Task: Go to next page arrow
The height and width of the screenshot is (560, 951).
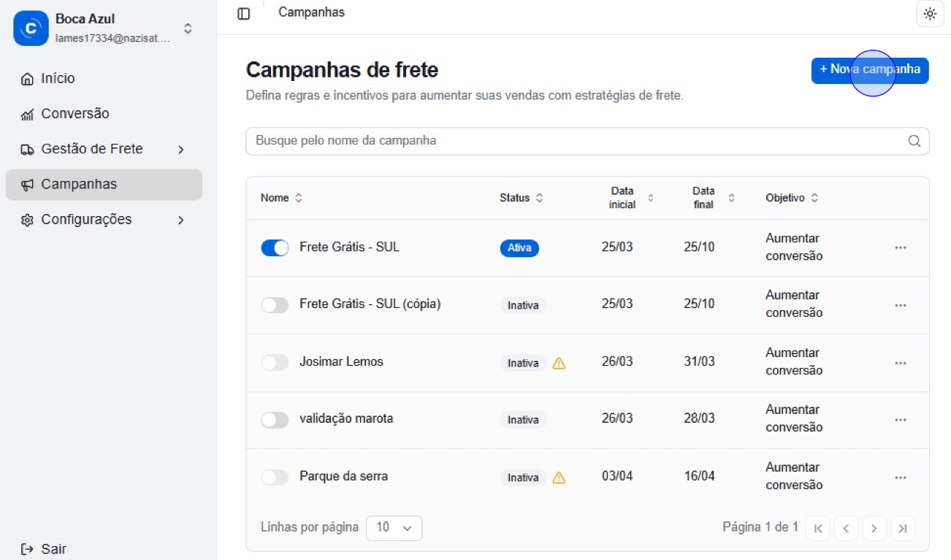Action: tap(874, 528)
